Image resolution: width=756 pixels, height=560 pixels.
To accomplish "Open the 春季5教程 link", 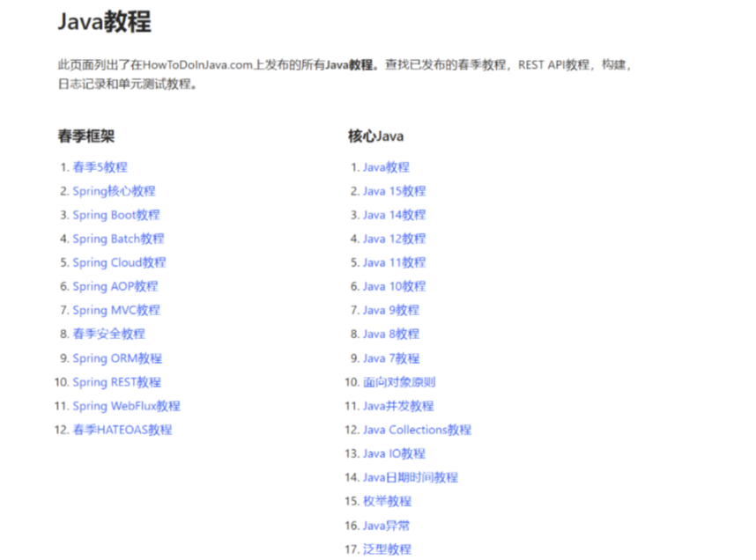I will pos(100,167).
